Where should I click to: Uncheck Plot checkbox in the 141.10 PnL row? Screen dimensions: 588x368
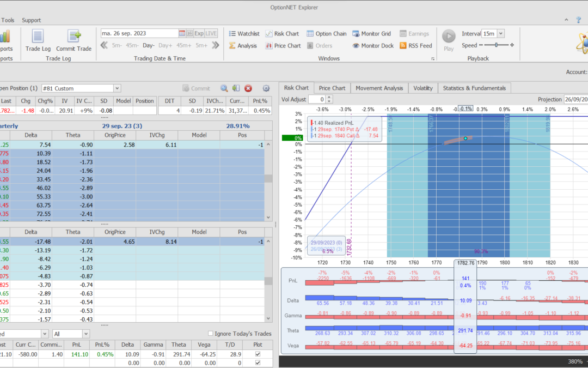258,354
